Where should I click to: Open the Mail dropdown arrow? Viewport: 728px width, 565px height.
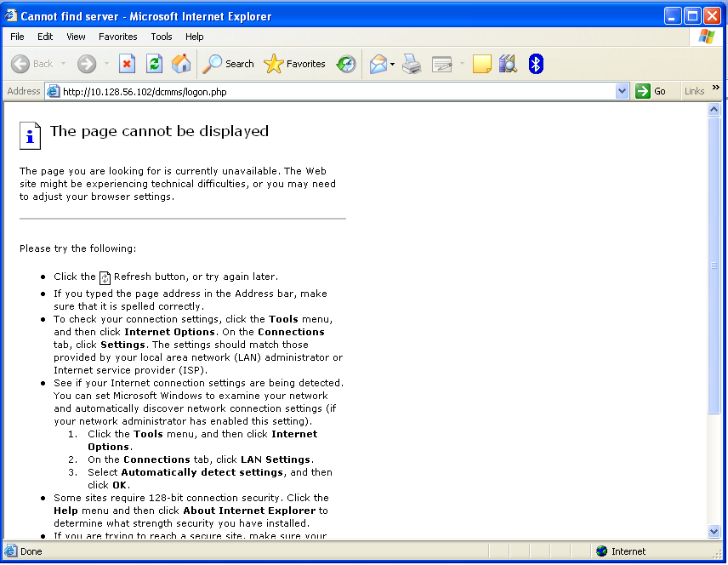[392, 64]
